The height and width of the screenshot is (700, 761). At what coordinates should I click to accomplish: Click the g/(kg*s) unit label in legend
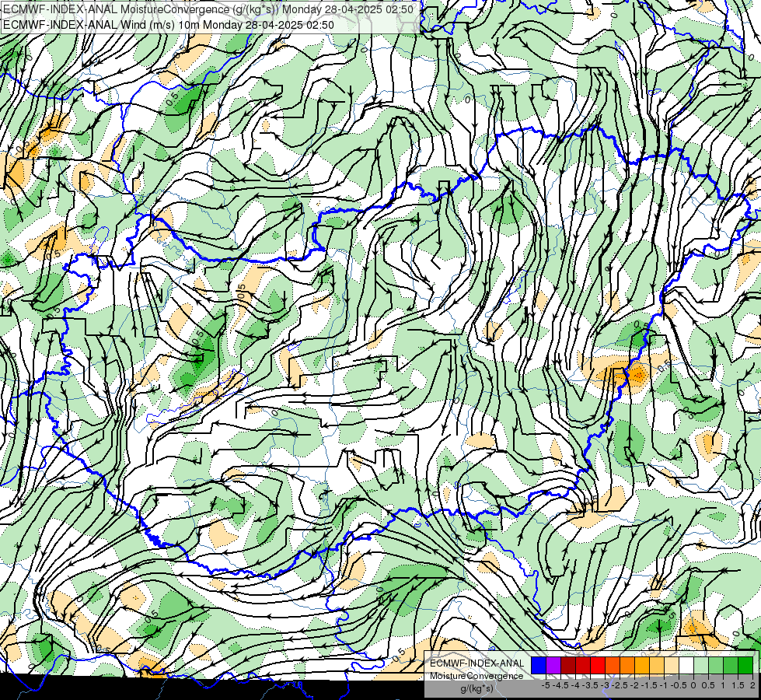tap(476, 688)
